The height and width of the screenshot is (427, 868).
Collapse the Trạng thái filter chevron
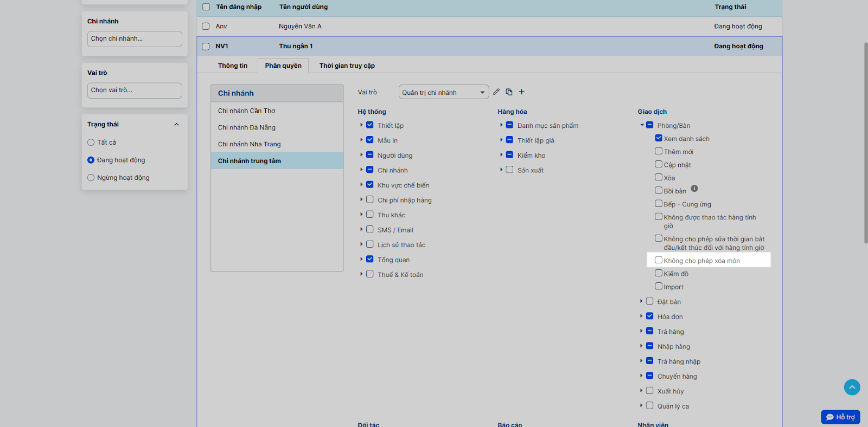(176, 125)
